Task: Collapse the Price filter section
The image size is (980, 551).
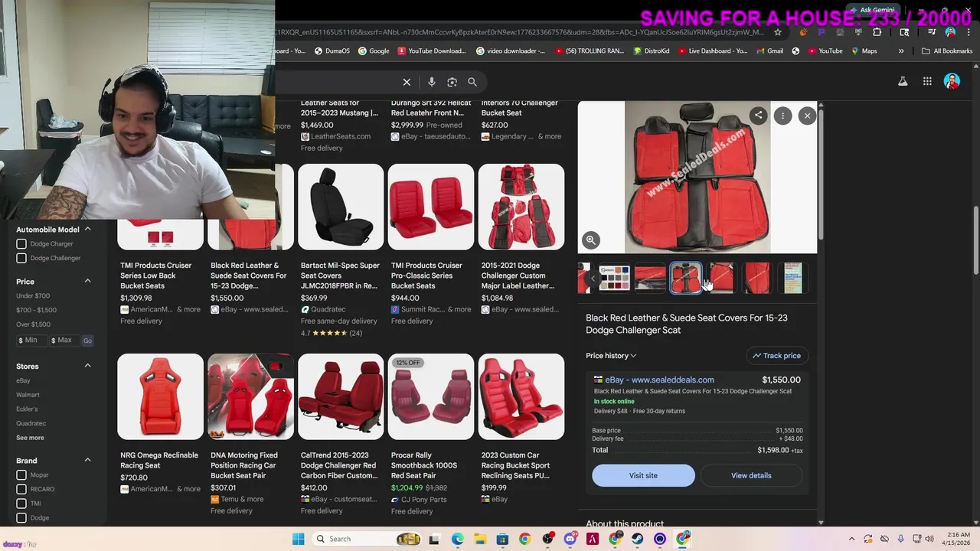Action: coord(87,282)
